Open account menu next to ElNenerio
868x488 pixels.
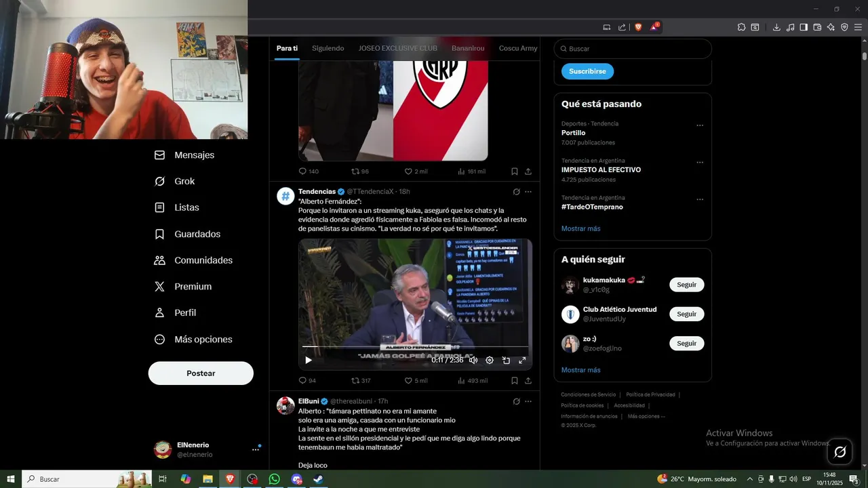coord(256,449)
